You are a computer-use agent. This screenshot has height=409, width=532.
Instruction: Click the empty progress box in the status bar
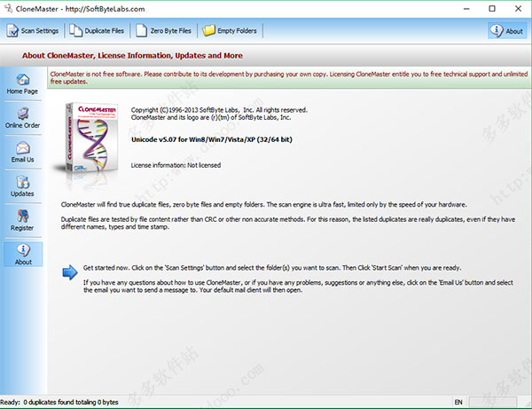pyautogui.click(x=493, y=402)
